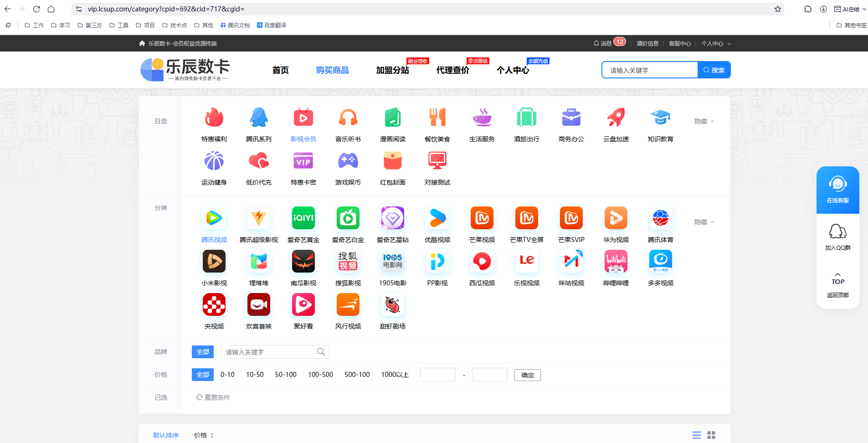Join the QQ group via 加入QQ群
The image size is (868, 443).
(x=838, y=237)
